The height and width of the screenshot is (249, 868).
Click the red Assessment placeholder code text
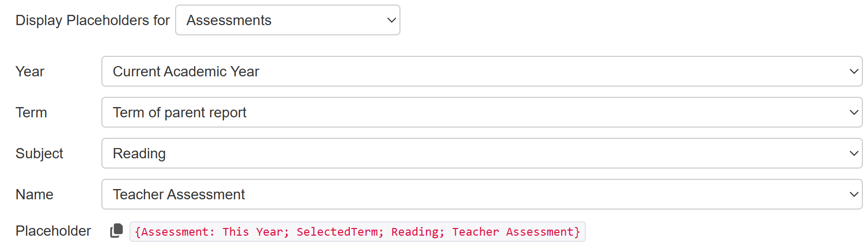(357, 232)
